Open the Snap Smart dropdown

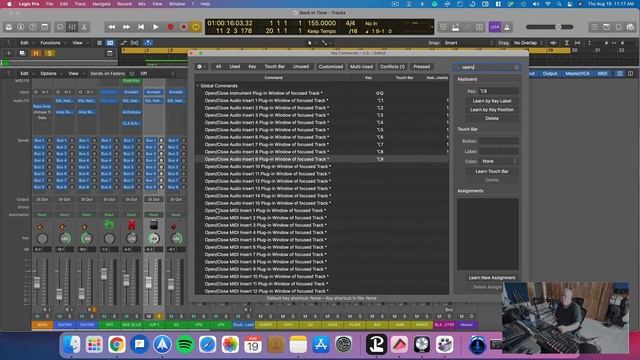[468, 43]
